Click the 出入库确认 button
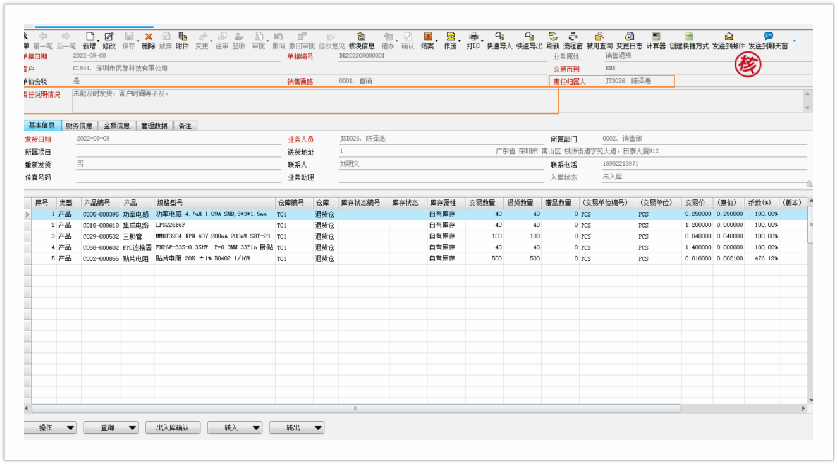Viewport: 838px width, 466px height. click(x=173, y=428)
